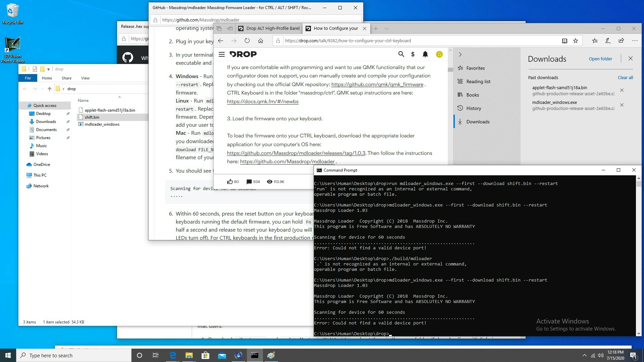Add page to favorites with star icon
Image resolution: width=644 pixels, height=362 pixels.
(x=576, y=41)
